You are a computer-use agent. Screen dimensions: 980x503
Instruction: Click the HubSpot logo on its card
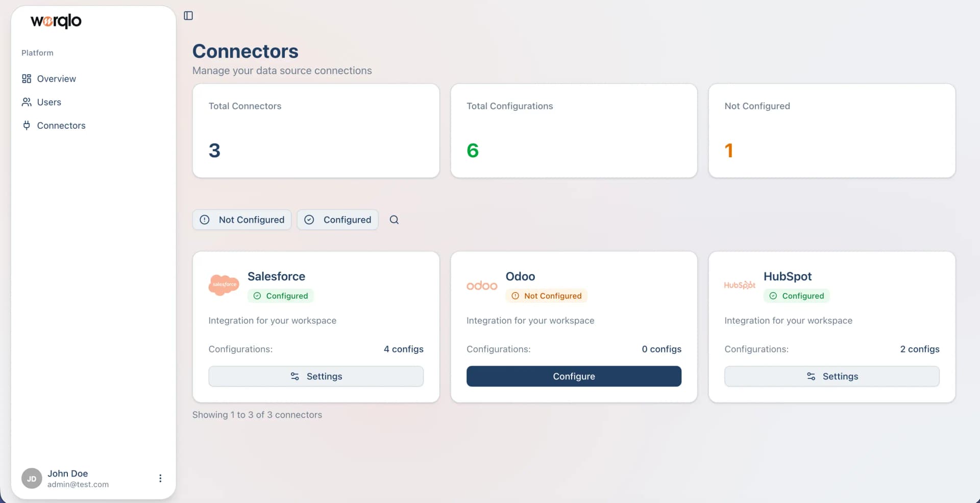pos(740,284)
